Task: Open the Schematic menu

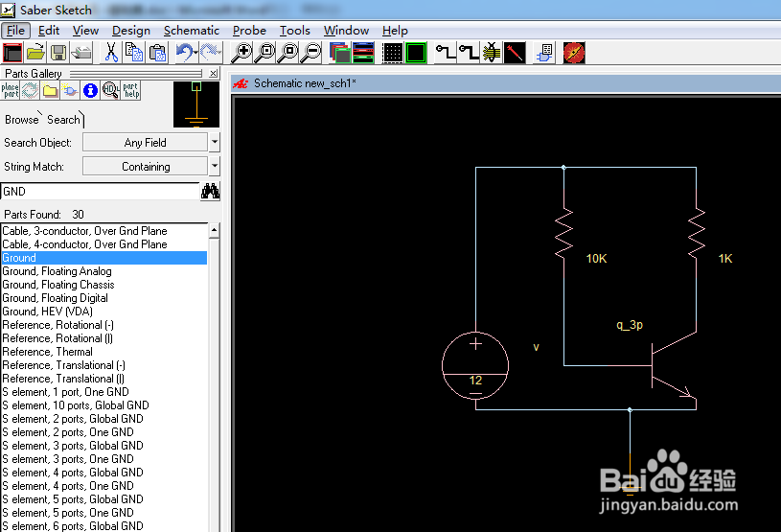Action: point(192,31)
